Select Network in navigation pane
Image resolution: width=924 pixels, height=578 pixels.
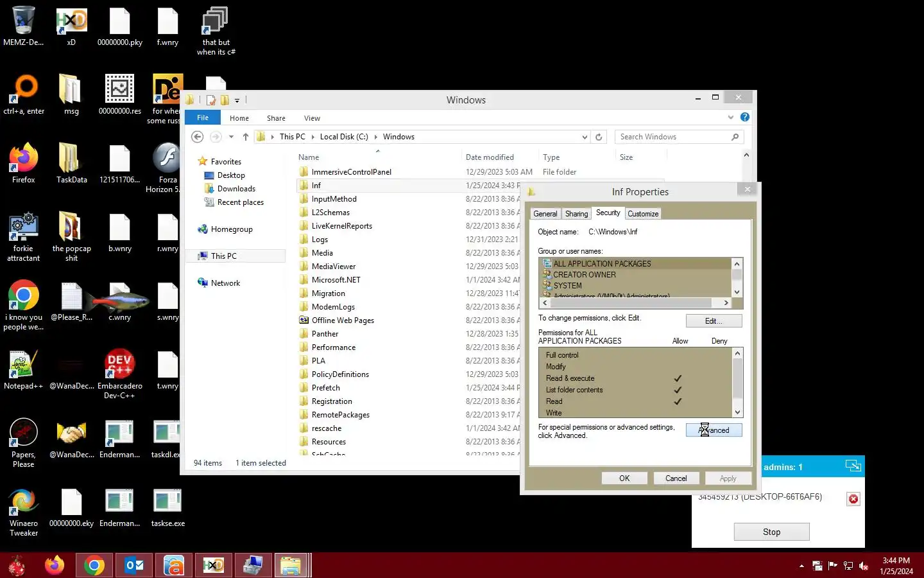(225, 283)
